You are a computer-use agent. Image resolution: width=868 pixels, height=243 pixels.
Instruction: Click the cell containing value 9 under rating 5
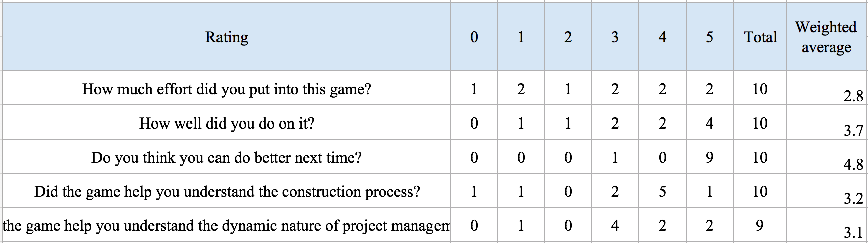(710, 157)
